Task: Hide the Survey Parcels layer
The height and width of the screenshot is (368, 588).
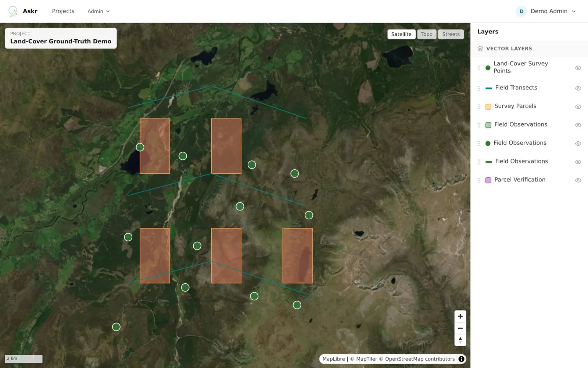Action: 578,107
